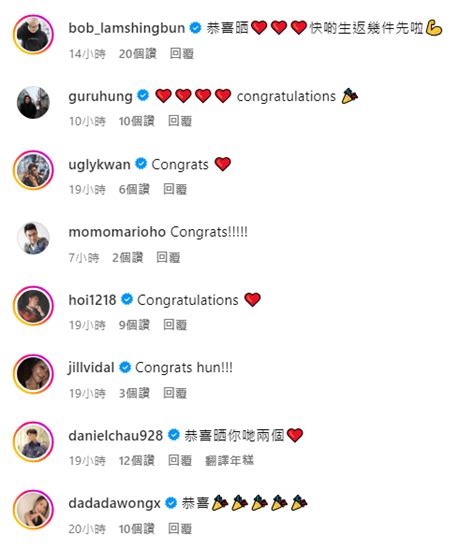474x549 pixels.
Task: Reply to dadadawongx's comment
Action: coord(180,529)
